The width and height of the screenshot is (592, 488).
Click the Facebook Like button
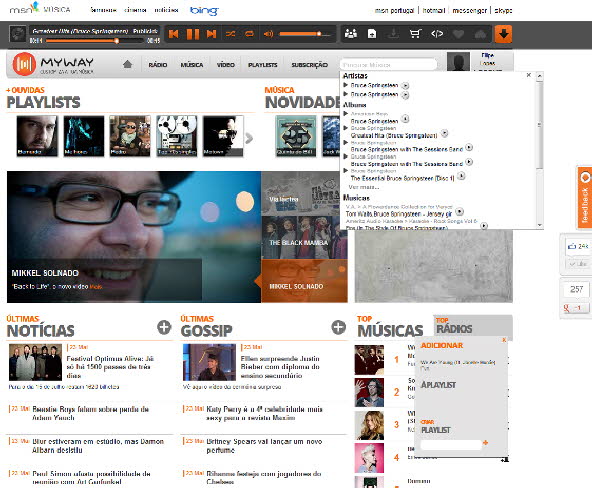point(578,264)
